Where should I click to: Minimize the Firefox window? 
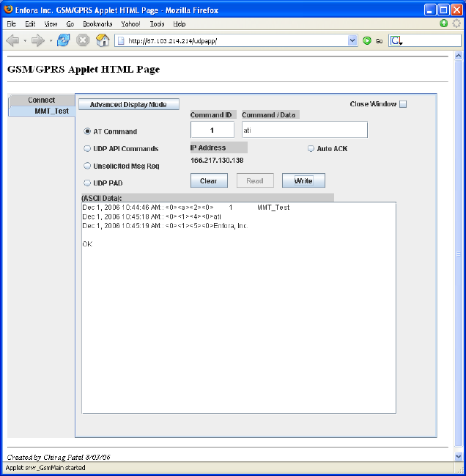point(429,10)
